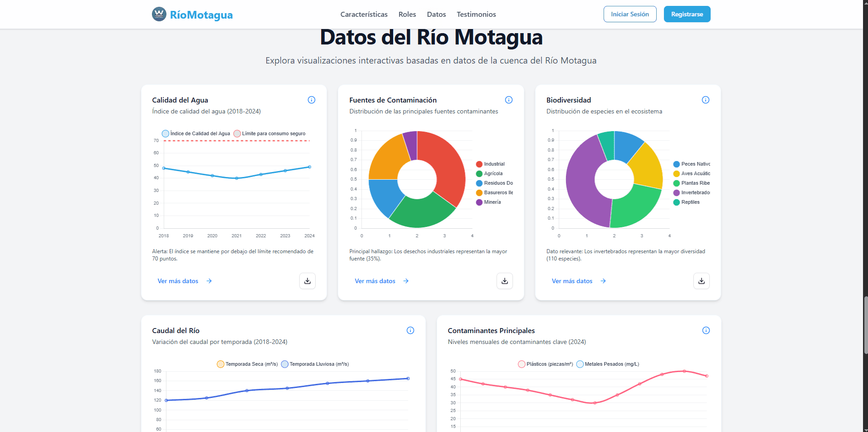This screenshot has height=432, width=868.
Task: Click the Iniciar Sesión button
Action: point(630,14)
